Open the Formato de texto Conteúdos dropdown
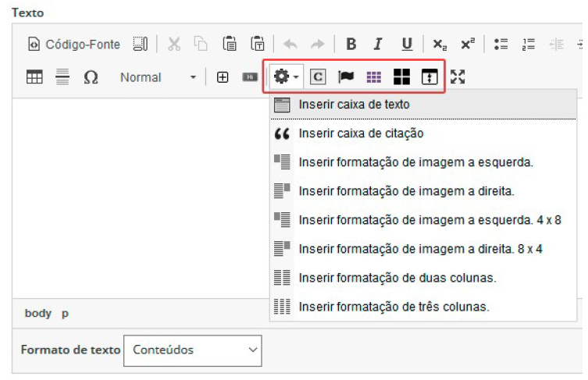 (x=192, y=350)
